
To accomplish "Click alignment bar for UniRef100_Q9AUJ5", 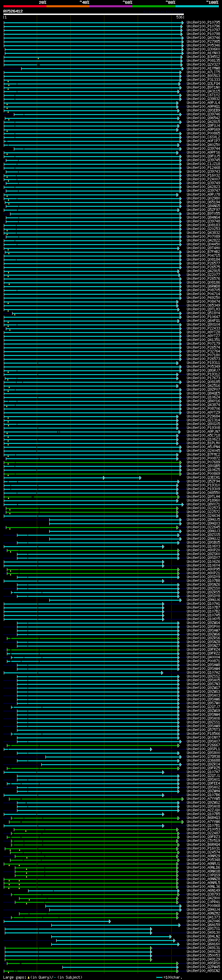I will 116,520.
